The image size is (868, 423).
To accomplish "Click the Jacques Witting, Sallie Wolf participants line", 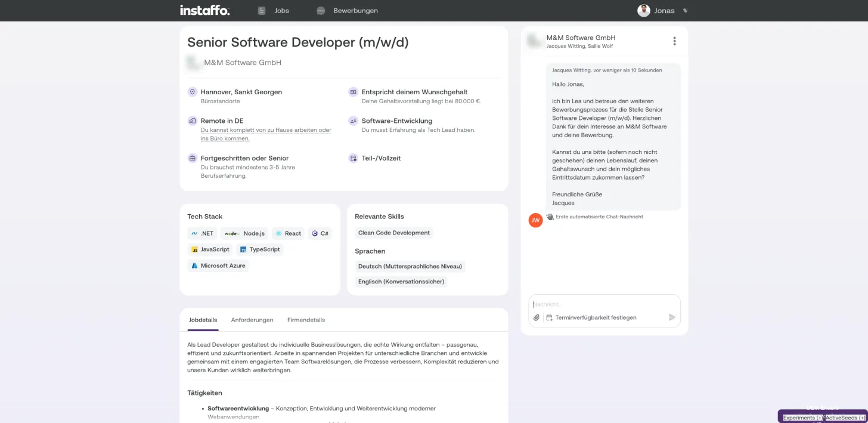I will point(579,46).
